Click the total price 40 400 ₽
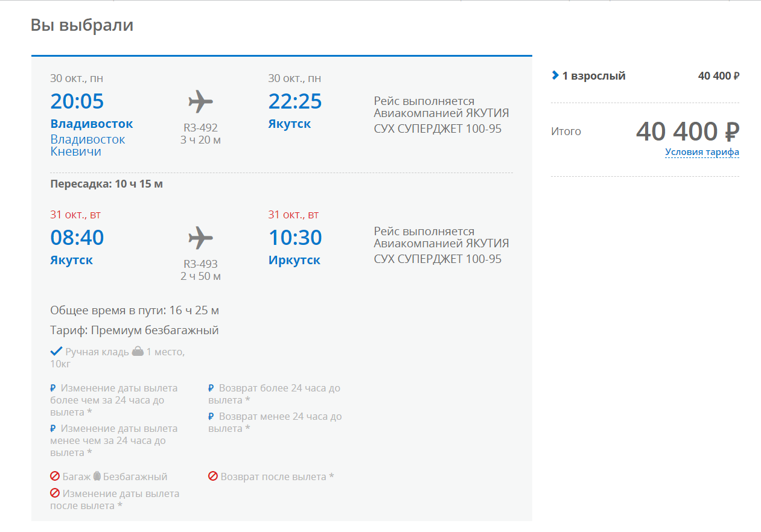Image resolution: width=761 pixels, height=532 pixels. point(687,131)
